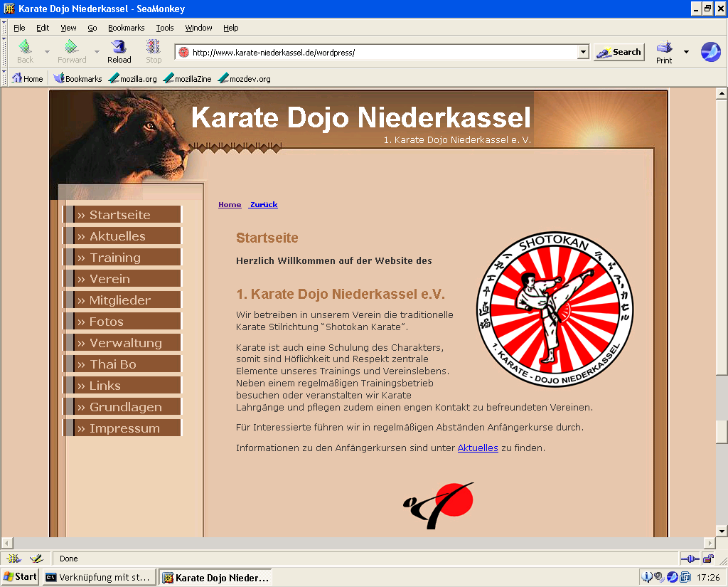Click the Reload toolbar icon
The image size is (728, 587).
pos(119,51)
